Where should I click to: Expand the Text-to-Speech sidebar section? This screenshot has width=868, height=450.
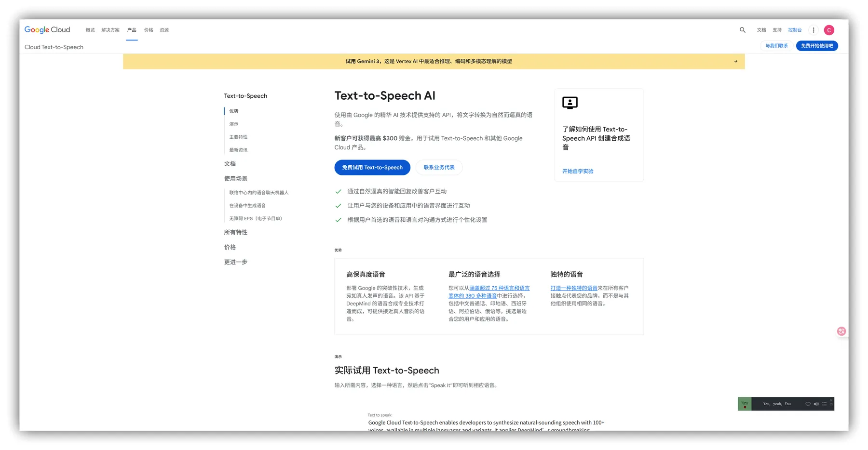[x=245, y=96]
